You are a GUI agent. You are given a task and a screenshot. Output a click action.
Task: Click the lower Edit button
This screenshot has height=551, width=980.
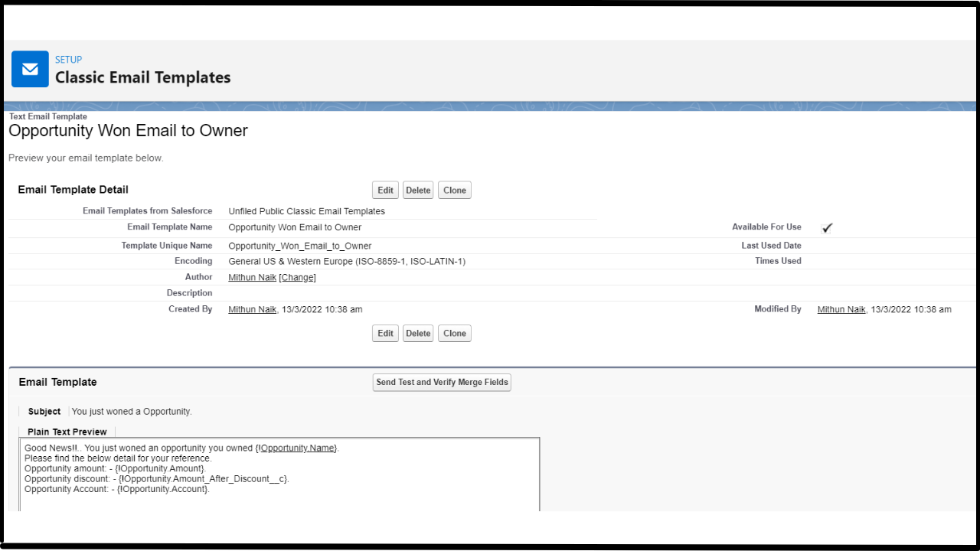[x=385, y=333]
